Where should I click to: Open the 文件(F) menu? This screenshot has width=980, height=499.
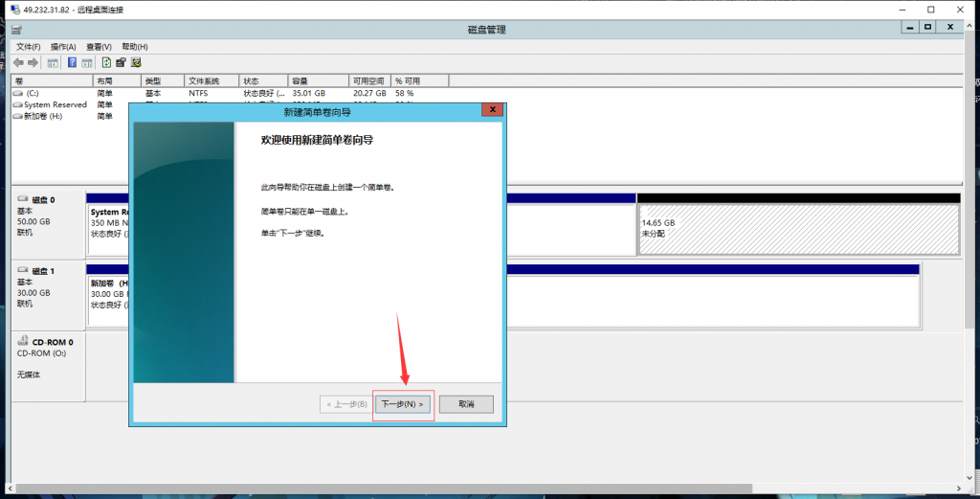28,46
